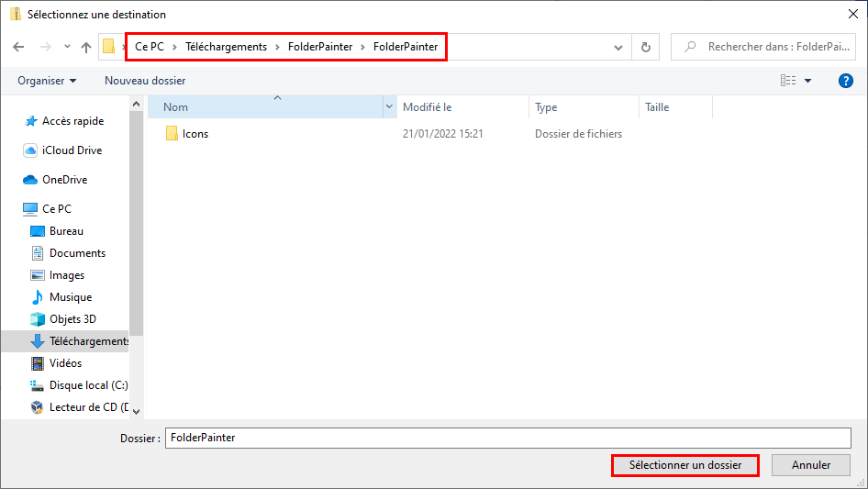Click Sélectionner un dossier button
This screenshot has width=868, height=489.
pos(684,465)
